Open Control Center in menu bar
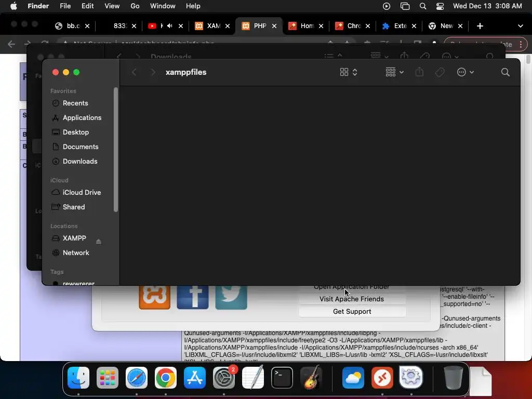 (440, 6)
